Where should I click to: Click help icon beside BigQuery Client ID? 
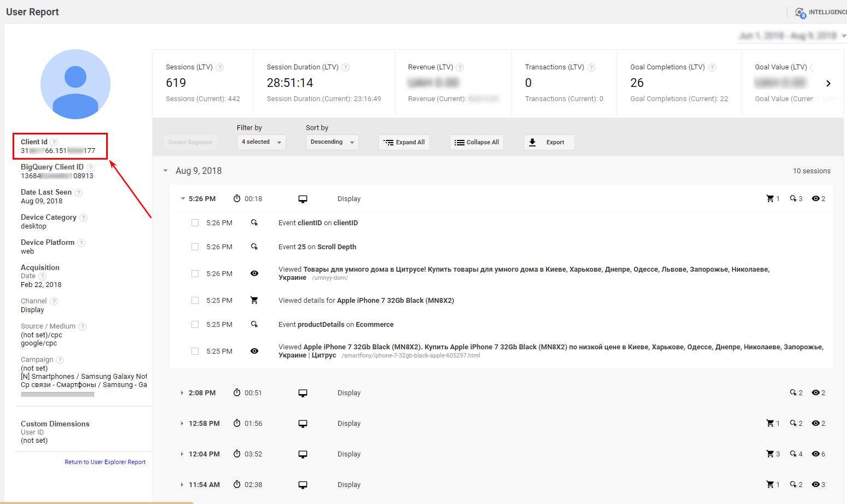point(90,167)
